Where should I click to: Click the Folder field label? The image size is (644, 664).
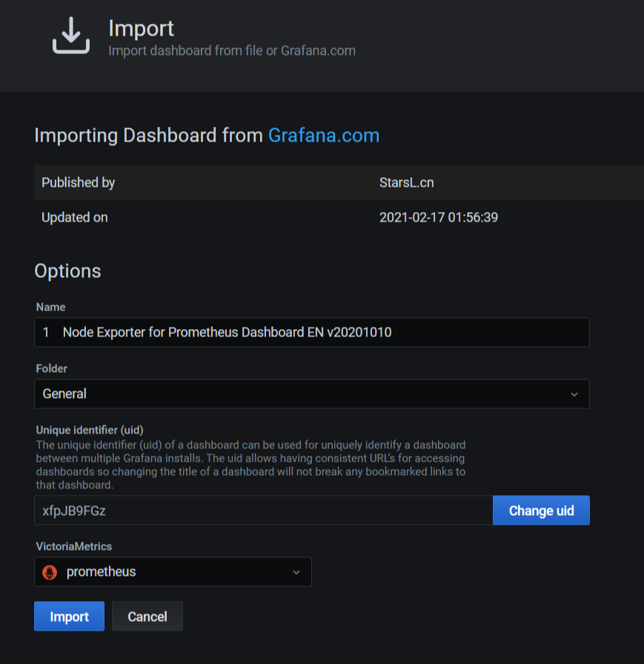click(52, 368)
